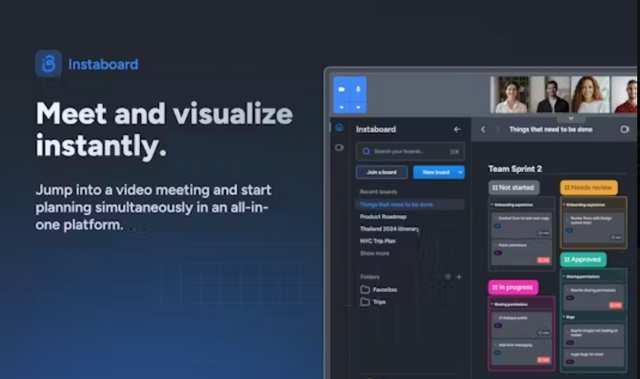Open the Favorites folder
640x379 pixels.
[379, 290]
